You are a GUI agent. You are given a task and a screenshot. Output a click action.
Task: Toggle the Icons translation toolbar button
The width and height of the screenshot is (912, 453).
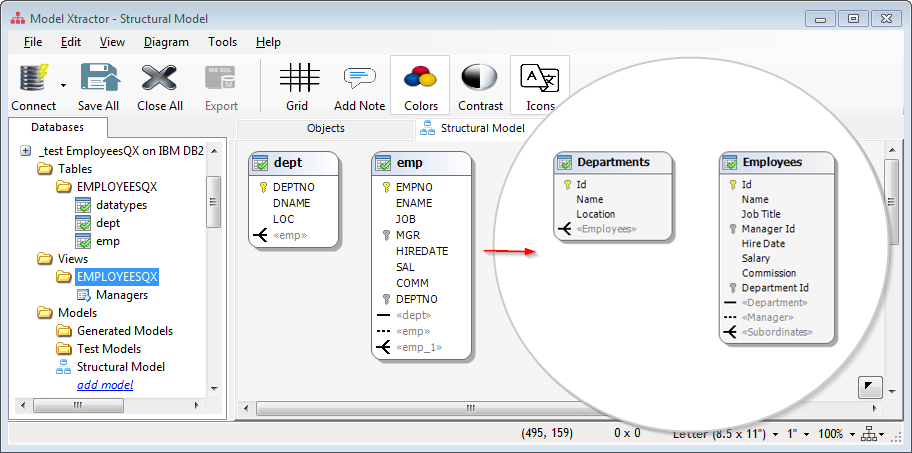(x=540, y=84)
